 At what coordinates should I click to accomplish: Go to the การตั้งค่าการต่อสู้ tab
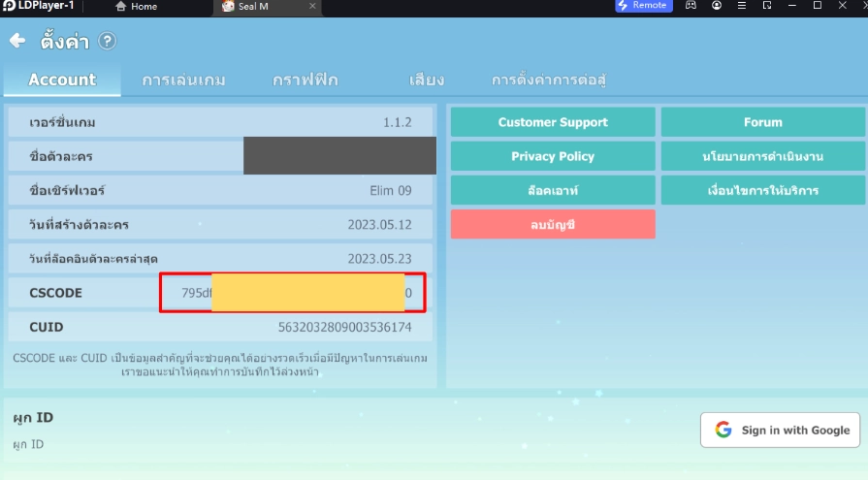tap(550, 80)
